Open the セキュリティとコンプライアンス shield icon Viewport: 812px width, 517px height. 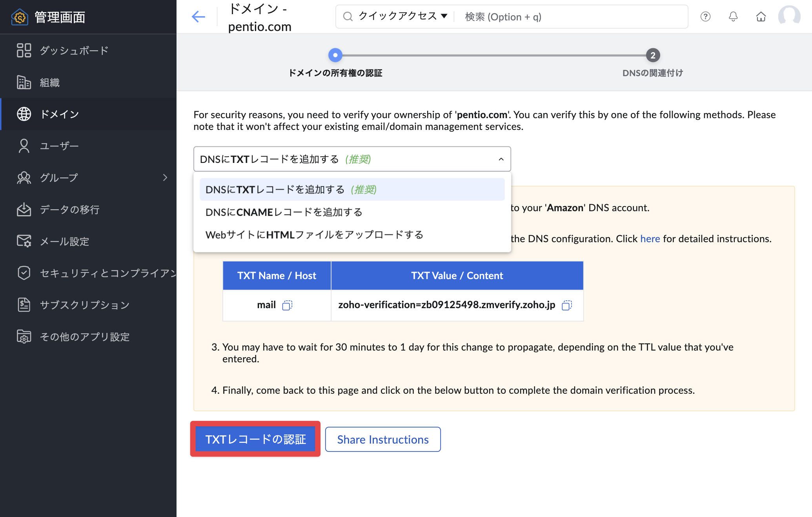point(24,273)
